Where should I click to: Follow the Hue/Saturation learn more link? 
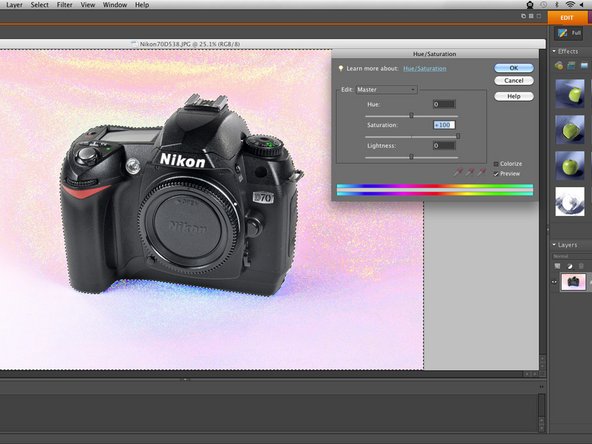tap(424, 68)
